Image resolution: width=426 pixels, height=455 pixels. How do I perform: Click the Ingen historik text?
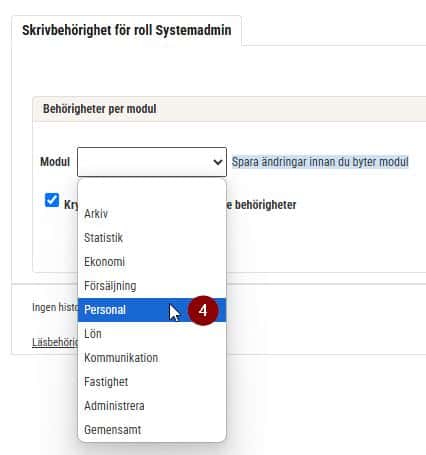[x=55, y=307]
